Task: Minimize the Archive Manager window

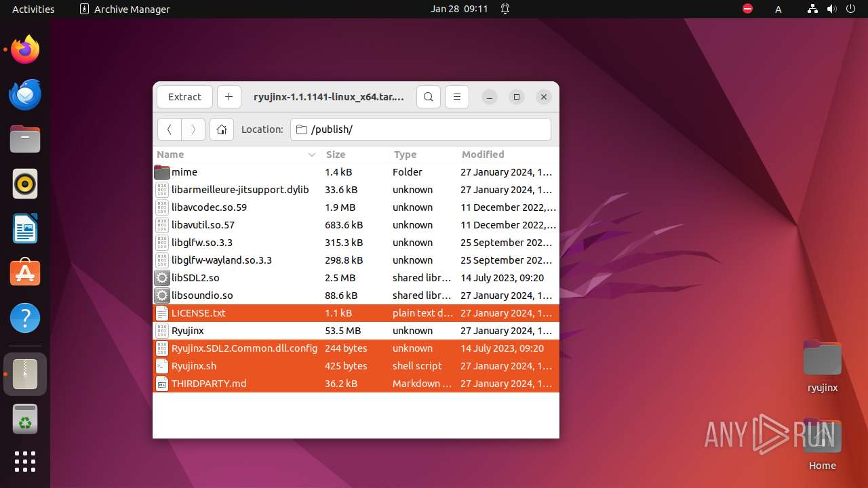Action: pyautogui.click(x=490, y=97)
